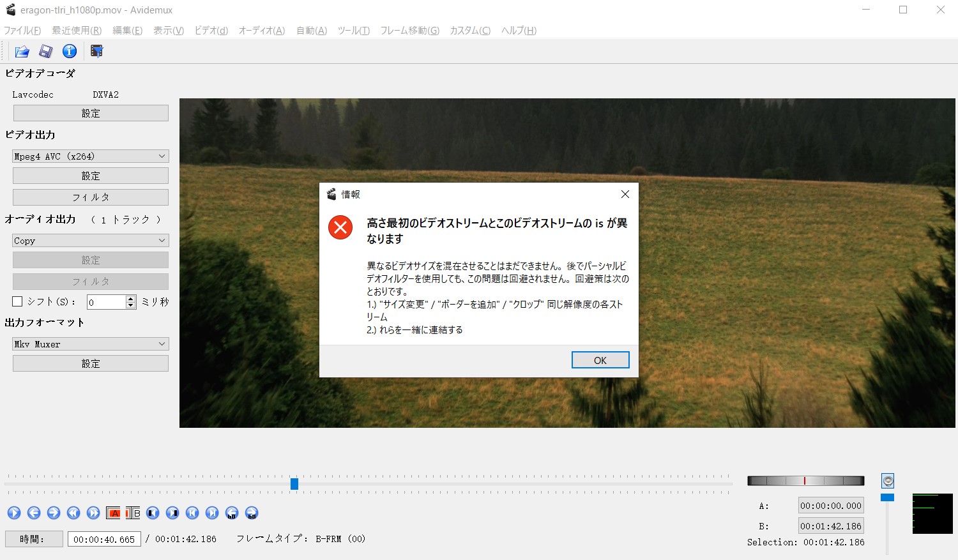958x560 pixels.
Task: Click the current time field 00:00:40.665
Action: [x=104, y=539]
